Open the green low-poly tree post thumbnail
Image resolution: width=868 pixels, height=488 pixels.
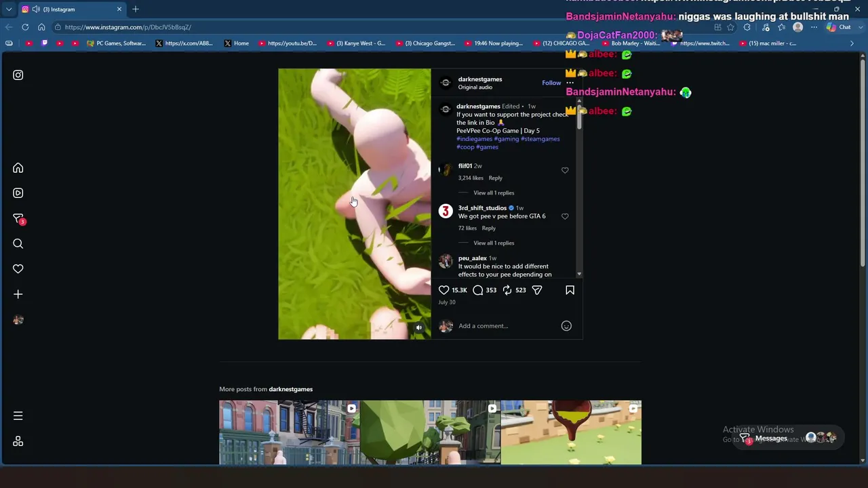coord(431,432)
